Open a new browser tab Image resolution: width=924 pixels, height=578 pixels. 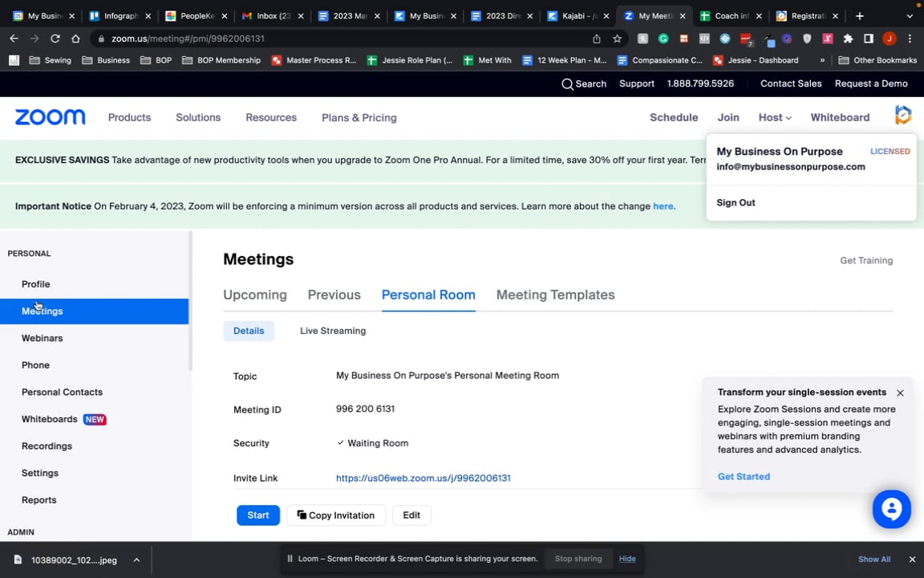click(859, 16)
